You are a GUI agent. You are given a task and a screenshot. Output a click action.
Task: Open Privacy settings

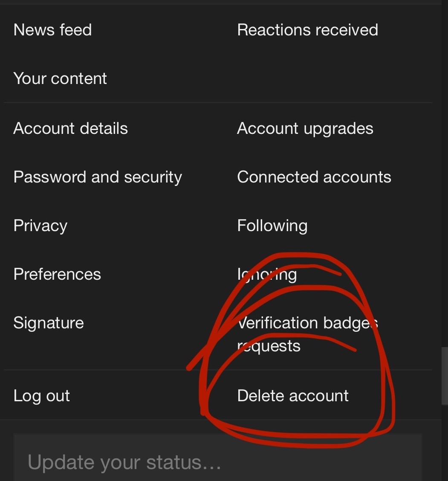(x=40, y=226)
